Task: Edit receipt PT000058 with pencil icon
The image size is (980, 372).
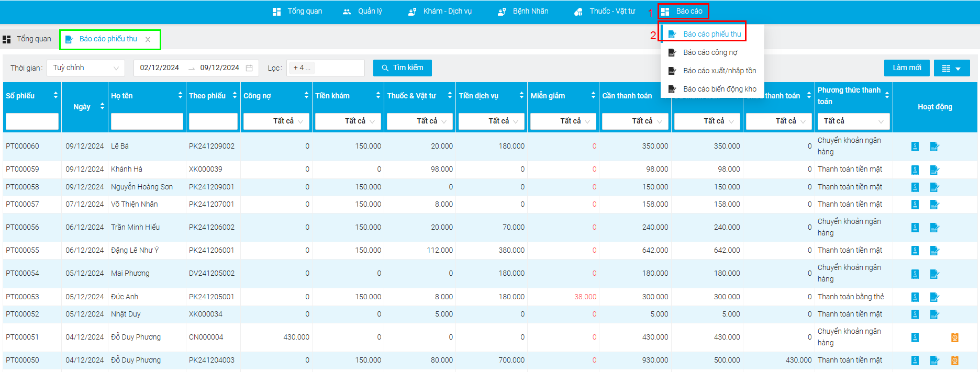Action: [934, 187]
